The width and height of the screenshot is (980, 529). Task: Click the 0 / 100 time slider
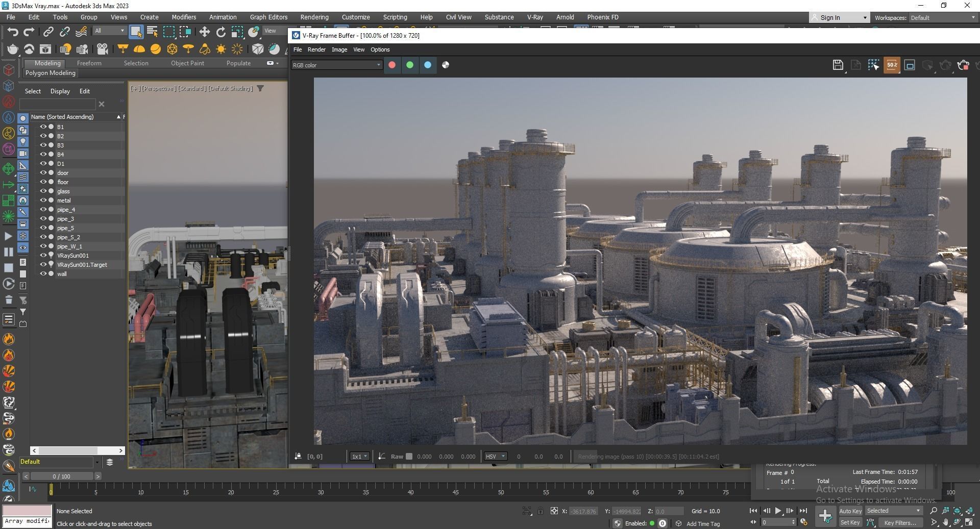pyautogui.click(x=61, y=476)
